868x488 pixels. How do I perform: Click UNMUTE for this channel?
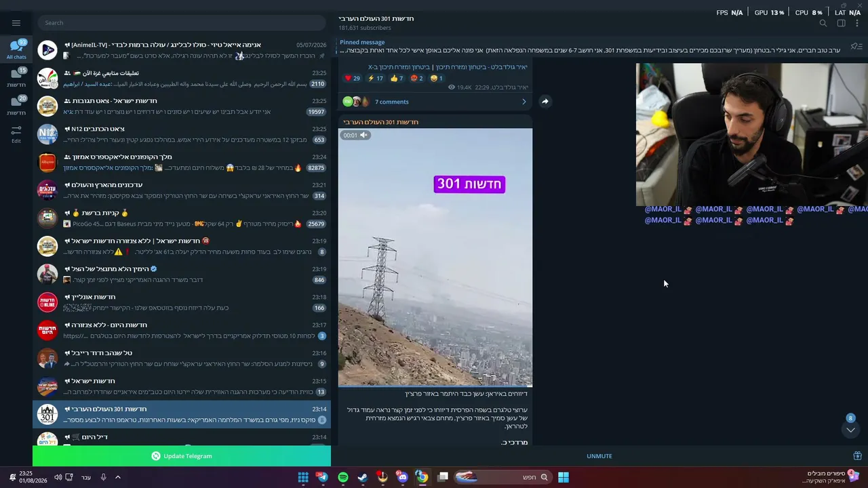(599, 456)
